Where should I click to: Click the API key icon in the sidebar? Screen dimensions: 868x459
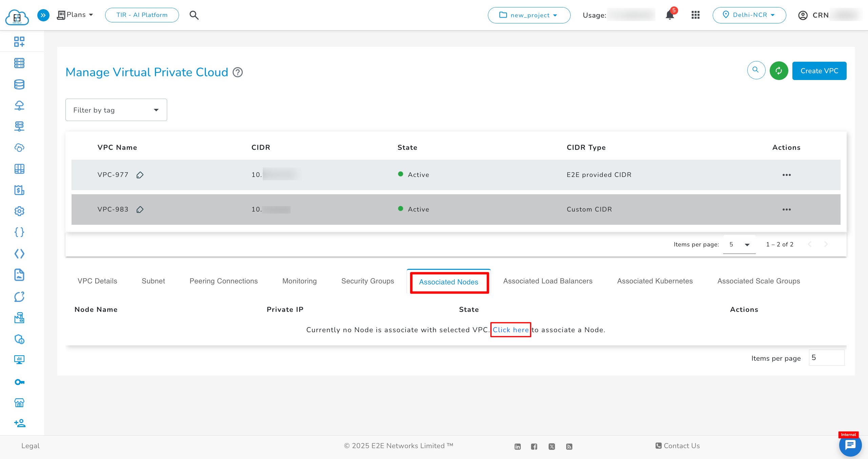click(x=19, y=382)
